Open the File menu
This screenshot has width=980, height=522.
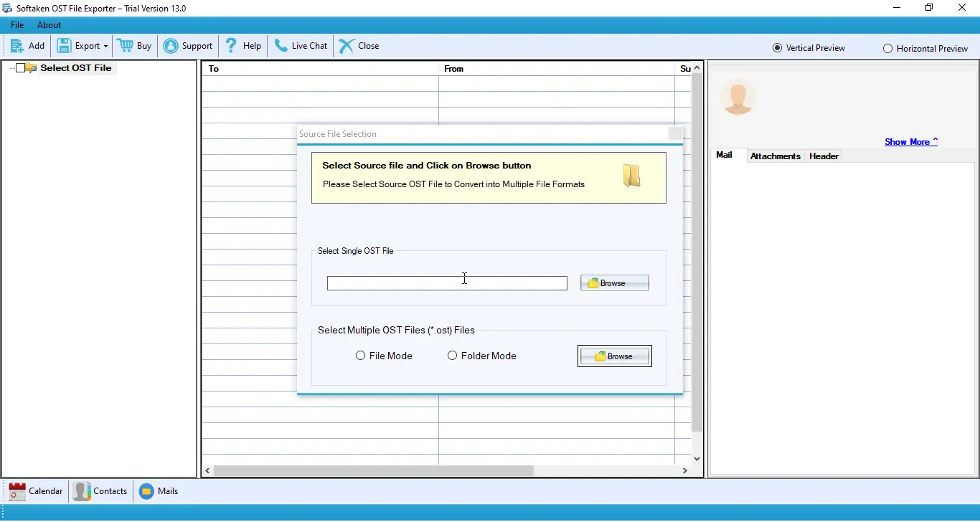(17, 24)
